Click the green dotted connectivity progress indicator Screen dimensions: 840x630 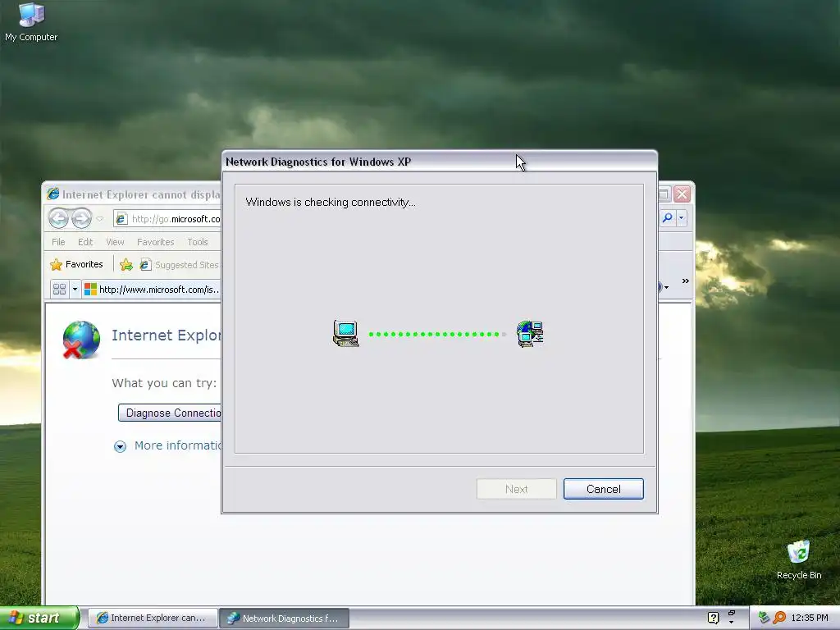pyautogui.click(x=437, y=335)
